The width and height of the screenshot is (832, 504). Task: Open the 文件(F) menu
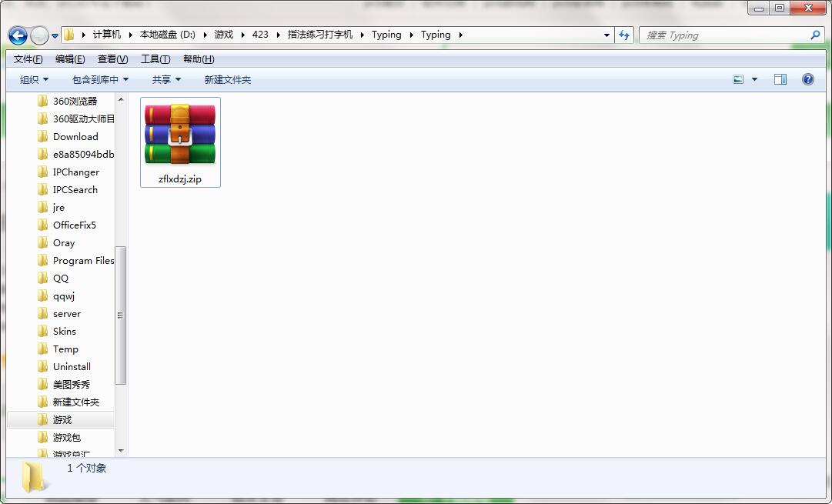click(28, 59)
